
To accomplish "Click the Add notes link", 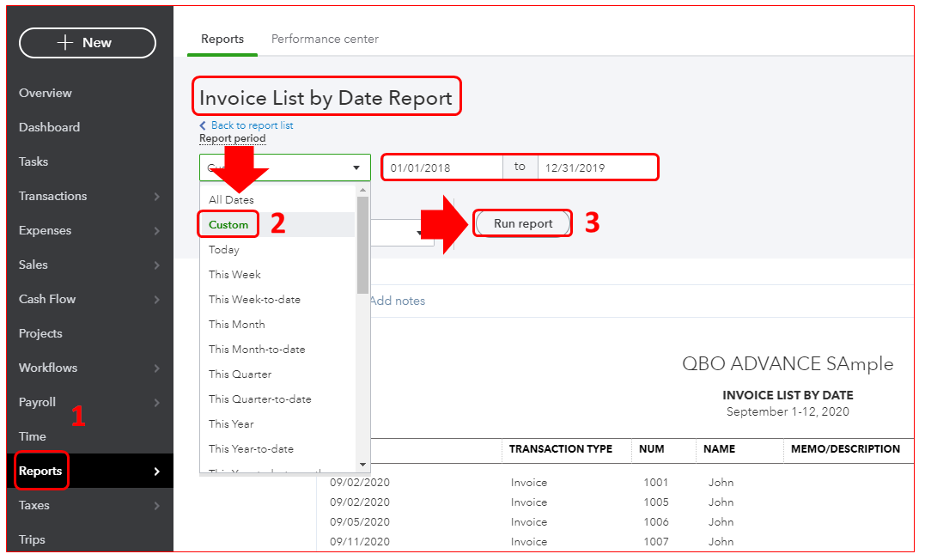I will [397, 301].
